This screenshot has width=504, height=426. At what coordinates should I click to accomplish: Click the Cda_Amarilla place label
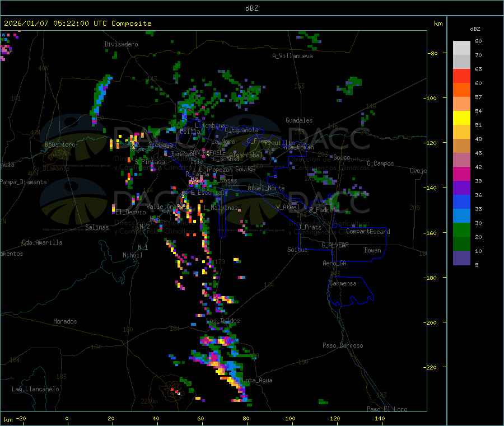pyautogui.click(x=42, y=242)
